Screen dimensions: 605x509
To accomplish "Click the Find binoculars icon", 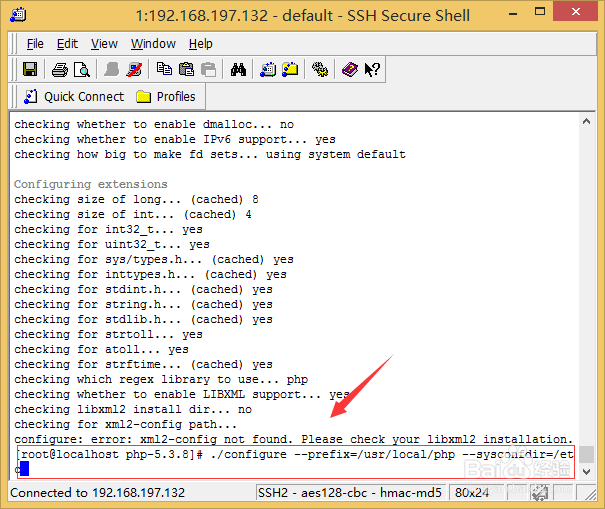I will pyautogui.click(x=238, y=69).
